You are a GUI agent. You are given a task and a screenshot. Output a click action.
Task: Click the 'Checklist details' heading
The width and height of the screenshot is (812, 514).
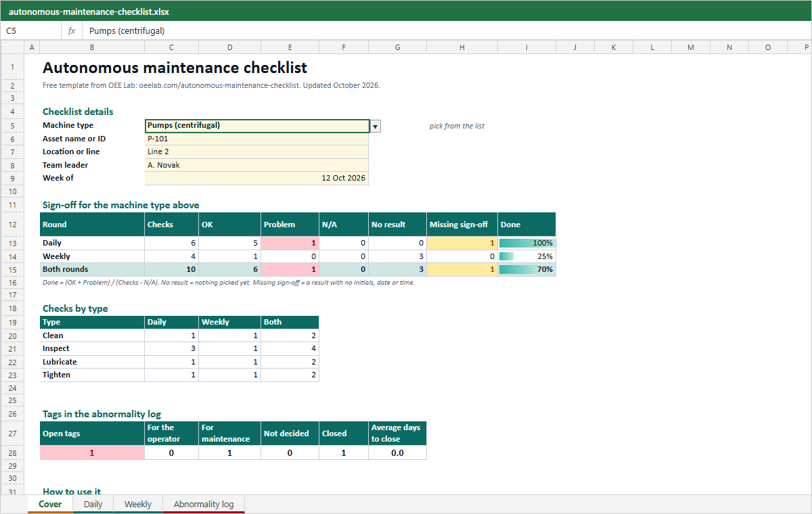[78, 112]
